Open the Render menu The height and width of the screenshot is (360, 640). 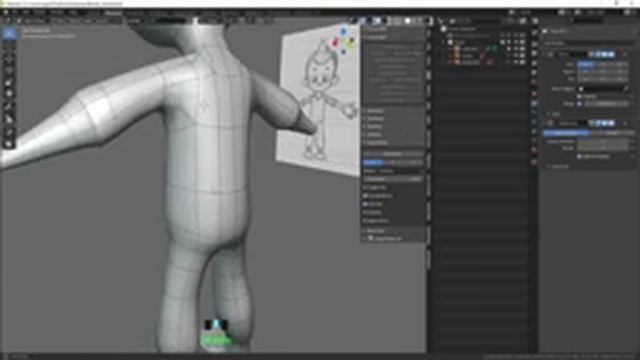(40, 13)
